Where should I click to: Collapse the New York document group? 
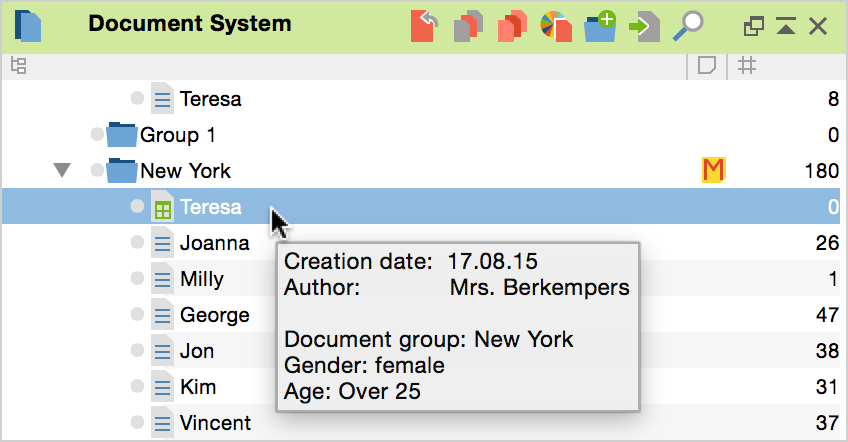click(x=62, y=170)
